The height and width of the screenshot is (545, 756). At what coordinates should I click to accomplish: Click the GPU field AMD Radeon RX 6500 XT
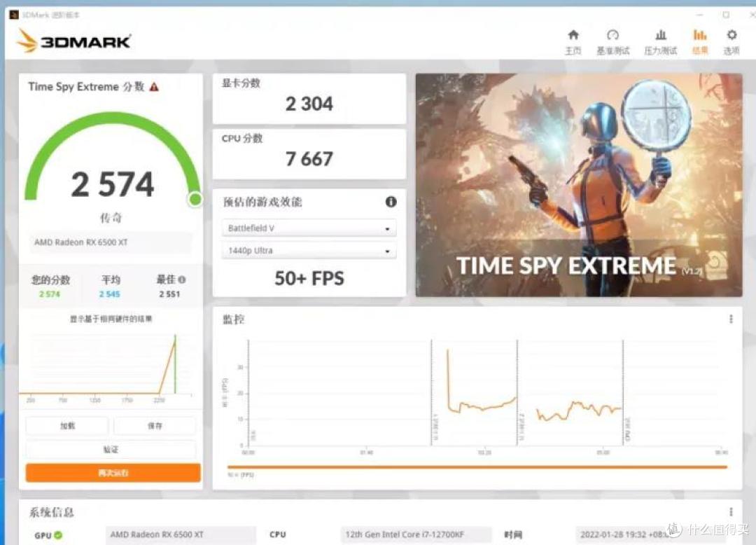click(x=181, y=535)
